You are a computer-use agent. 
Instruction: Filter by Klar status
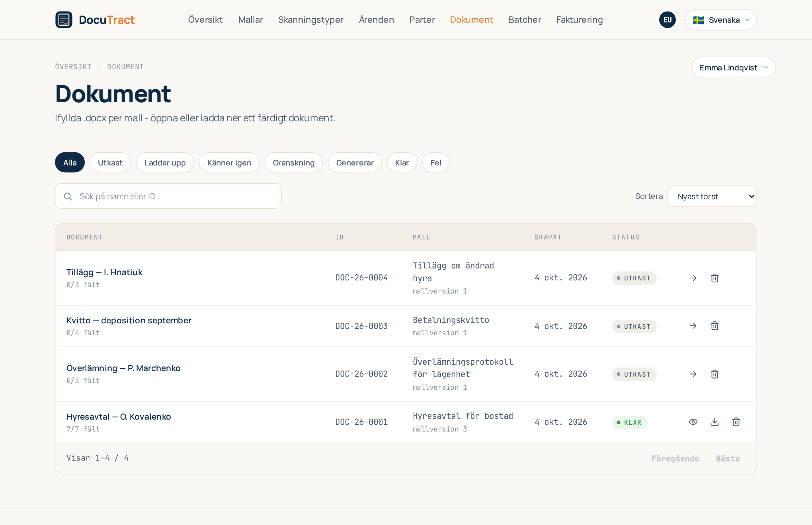[x=402, y=163]
